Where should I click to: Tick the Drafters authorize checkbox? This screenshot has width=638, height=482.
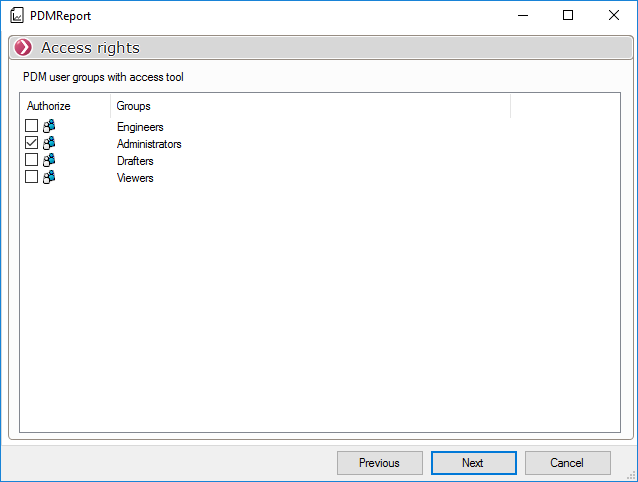click(x=32, y=161)
